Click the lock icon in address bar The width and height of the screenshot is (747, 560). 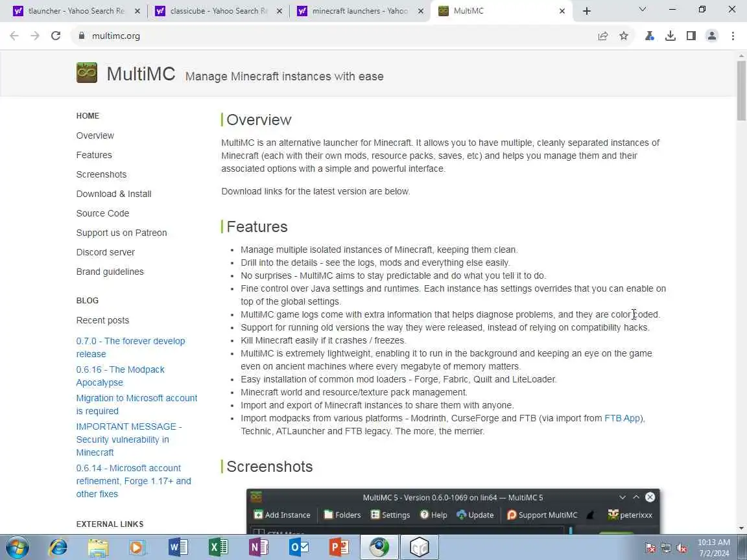click(82, 36)
